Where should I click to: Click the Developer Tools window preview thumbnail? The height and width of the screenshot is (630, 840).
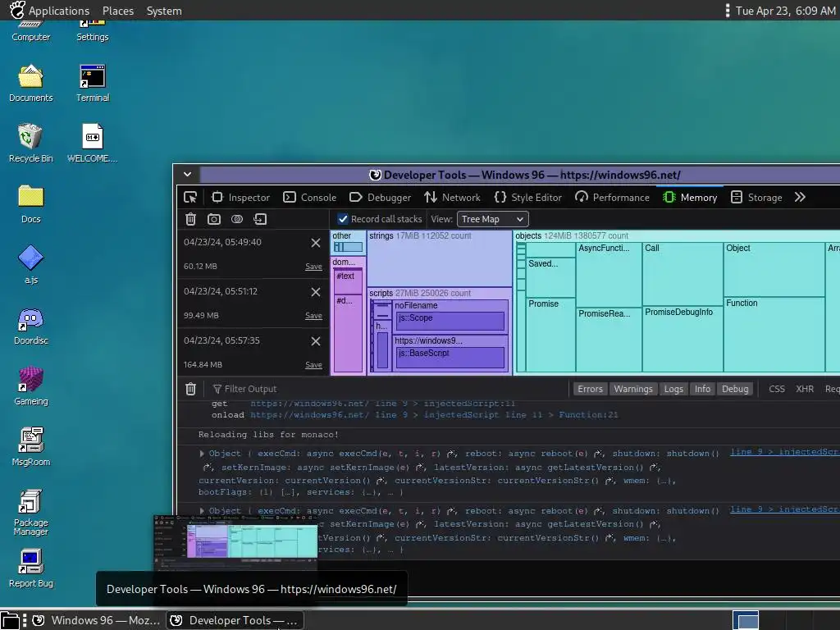(x=235, y=543)
